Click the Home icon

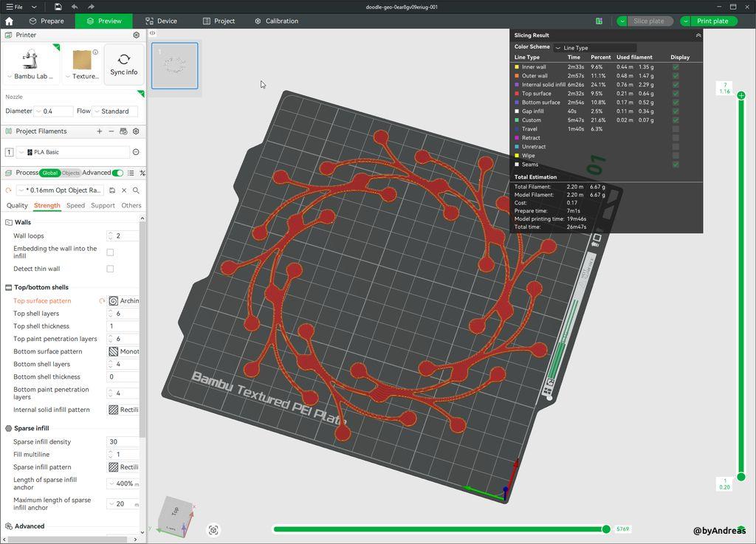click(9, 21)
